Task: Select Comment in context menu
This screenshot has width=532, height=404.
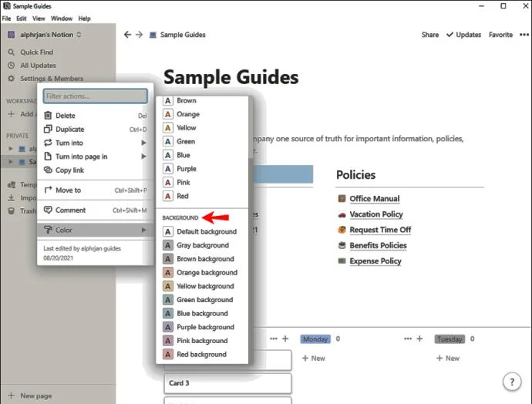Action: coord(96,210)
